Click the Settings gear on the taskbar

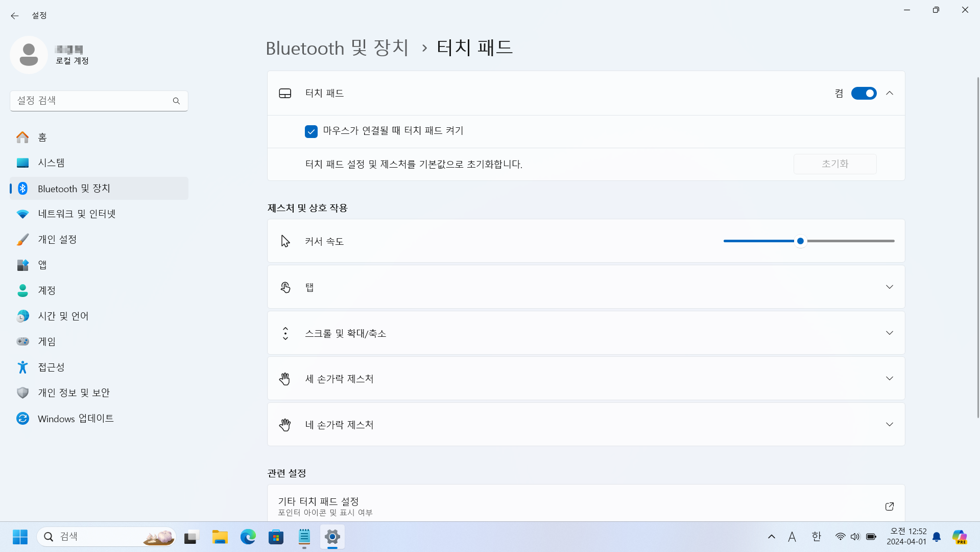332,537
